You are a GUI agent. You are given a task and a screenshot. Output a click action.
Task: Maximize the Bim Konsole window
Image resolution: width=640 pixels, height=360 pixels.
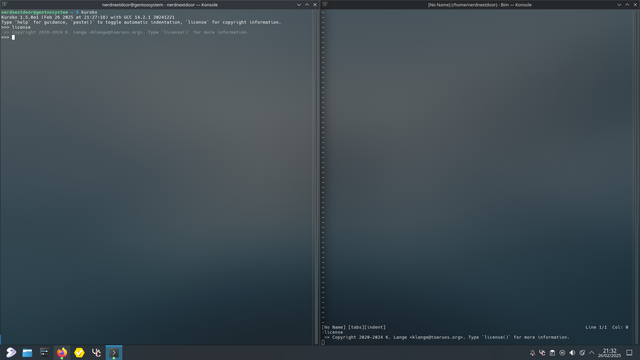tap(627, 5)
